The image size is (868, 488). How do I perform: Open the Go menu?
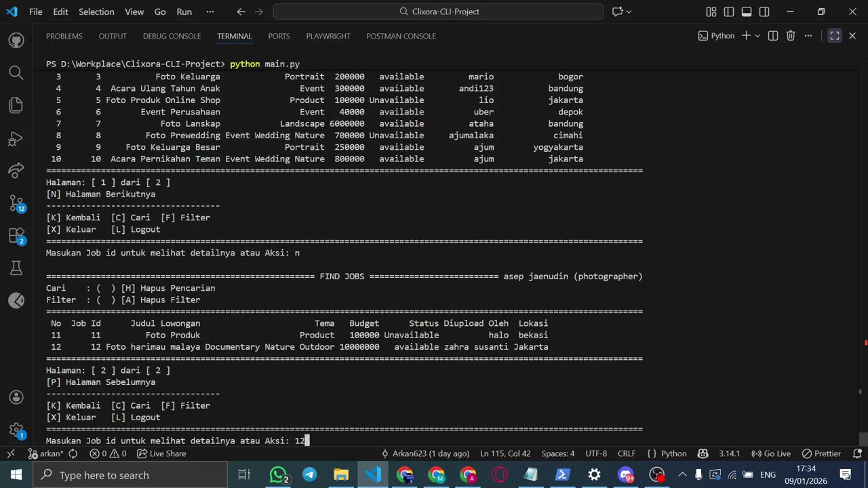160,12
